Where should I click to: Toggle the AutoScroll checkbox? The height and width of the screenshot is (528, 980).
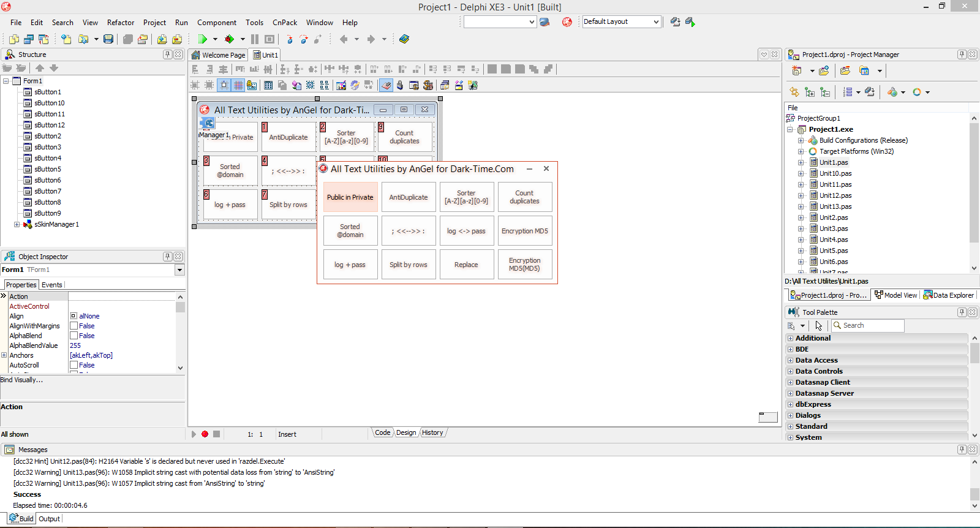click(73, 365)
